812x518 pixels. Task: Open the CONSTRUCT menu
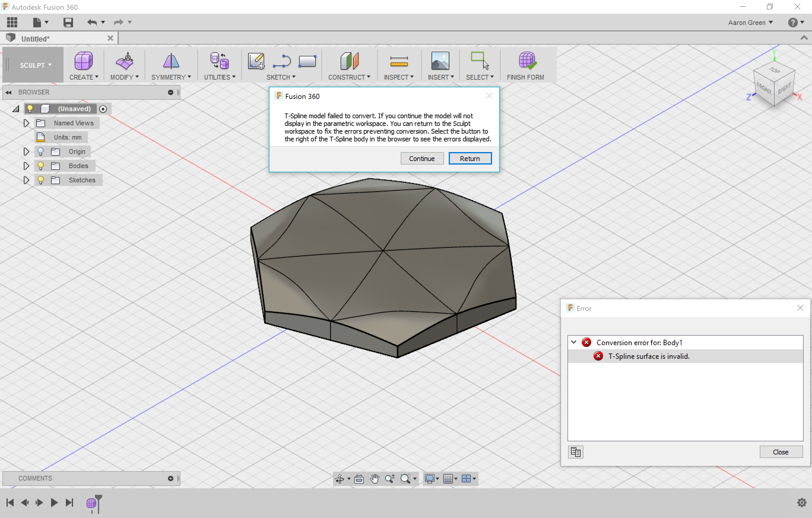(x=349, y=77)
